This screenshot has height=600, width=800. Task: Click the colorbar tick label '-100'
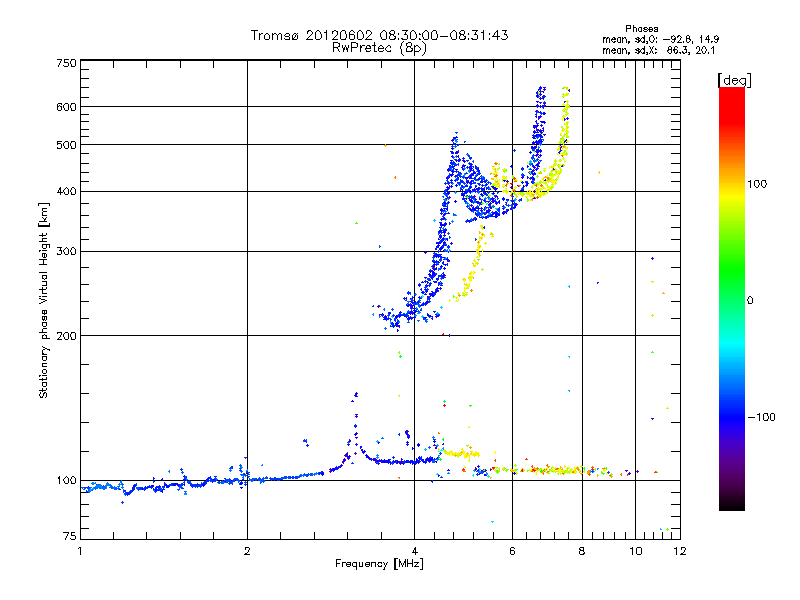point(761,417)
